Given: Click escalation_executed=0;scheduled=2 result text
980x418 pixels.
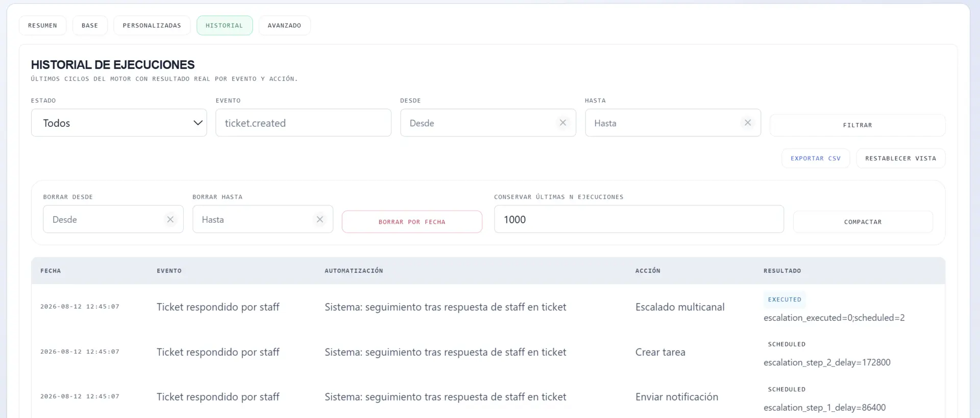Looking at the screenshot, I should (834, 318).
